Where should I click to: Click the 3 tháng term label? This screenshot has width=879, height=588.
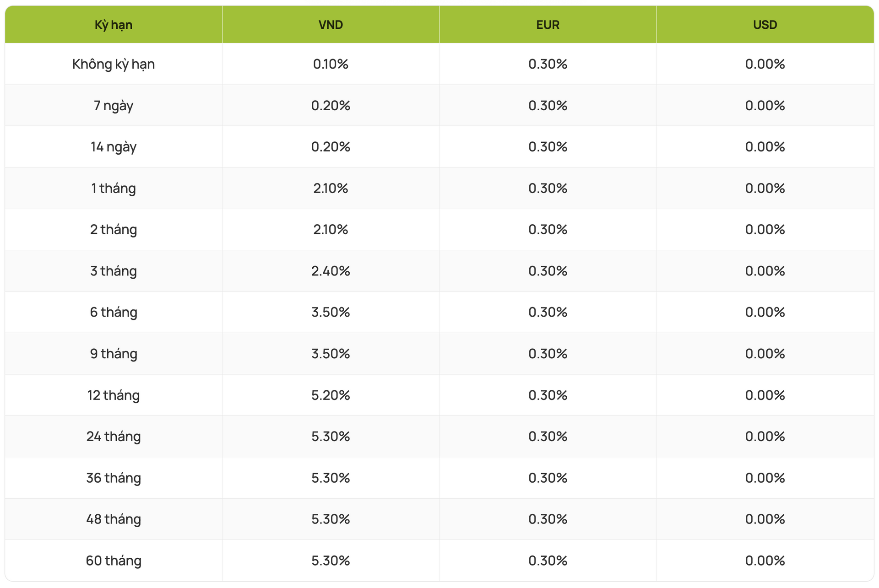(x=113, y=271)
